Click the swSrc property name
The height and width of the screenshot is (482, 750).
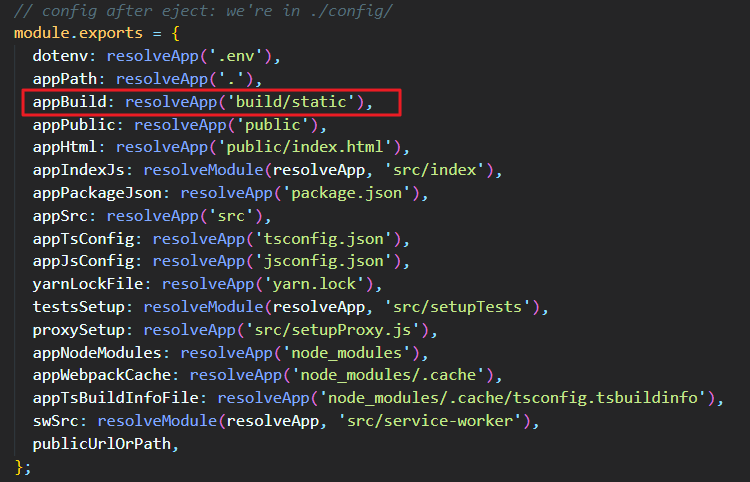(x=55, y=421)
